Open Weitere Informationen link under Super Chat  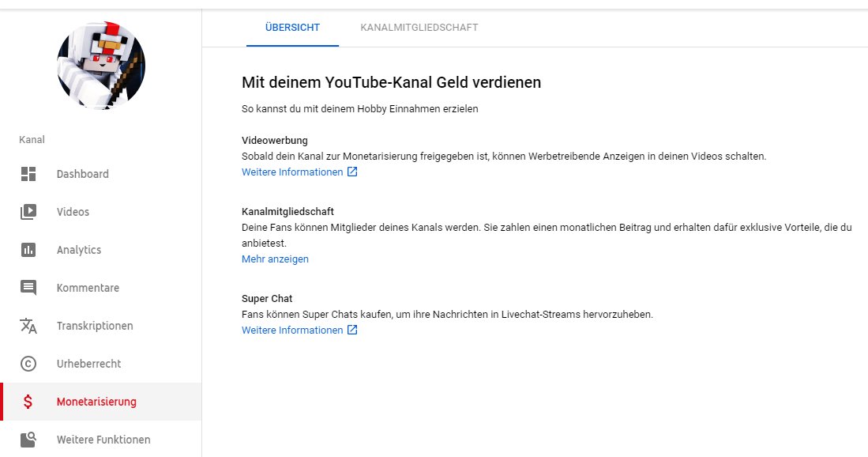coord(292,330)
